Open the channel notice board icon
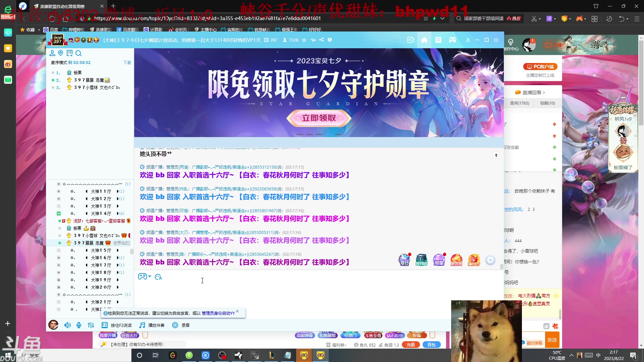Viewport: 644px width, 362px height. click(x=69, y=53)
